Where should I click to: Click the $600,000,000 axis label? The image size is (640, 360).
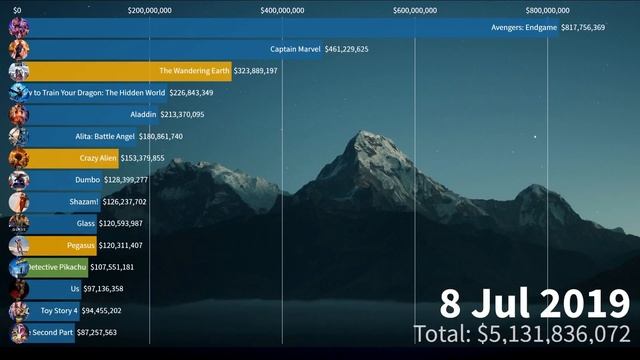[415, 11]
